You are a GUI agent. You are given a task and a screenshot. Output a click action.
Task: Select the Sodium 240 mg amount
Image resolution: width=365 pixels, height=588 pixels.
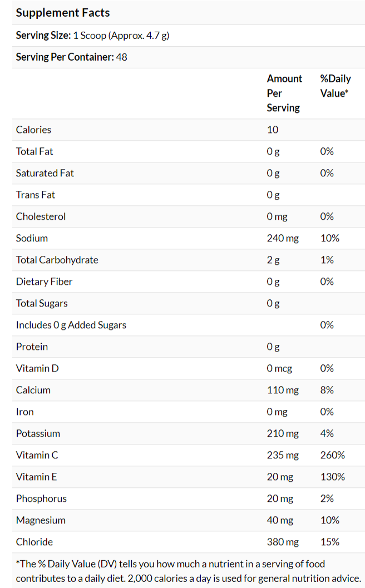point(283,238)
